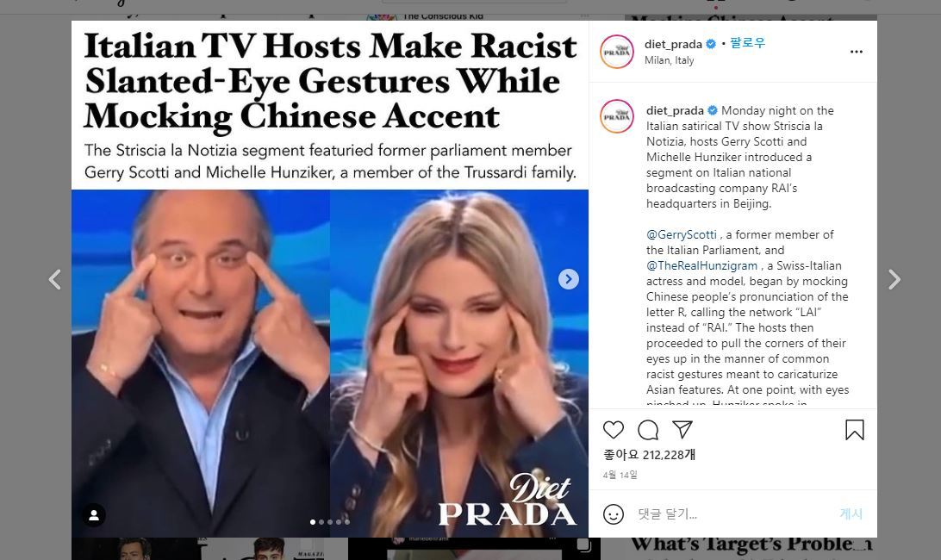
Task: Click the comment input field 댓글 달기
Action: (732, 514)
